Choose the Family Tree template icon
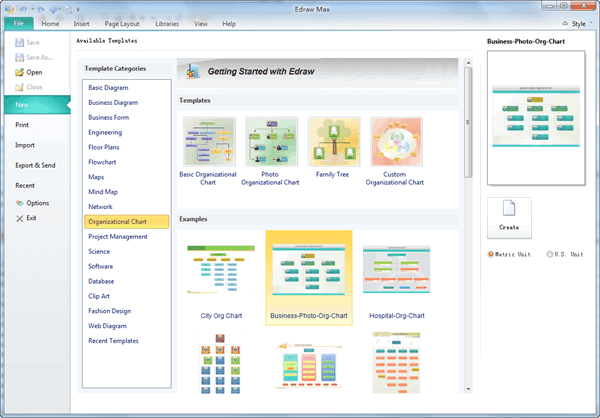Image resolution: width=600 pixels, height=418 pixels. 334,142
